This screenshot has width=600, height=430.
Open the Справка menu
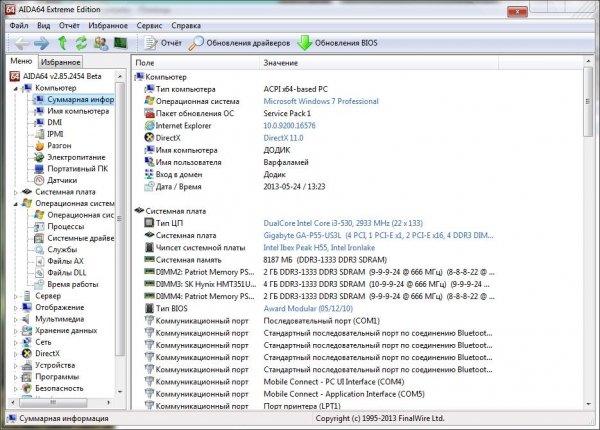(x=186, y=26)
